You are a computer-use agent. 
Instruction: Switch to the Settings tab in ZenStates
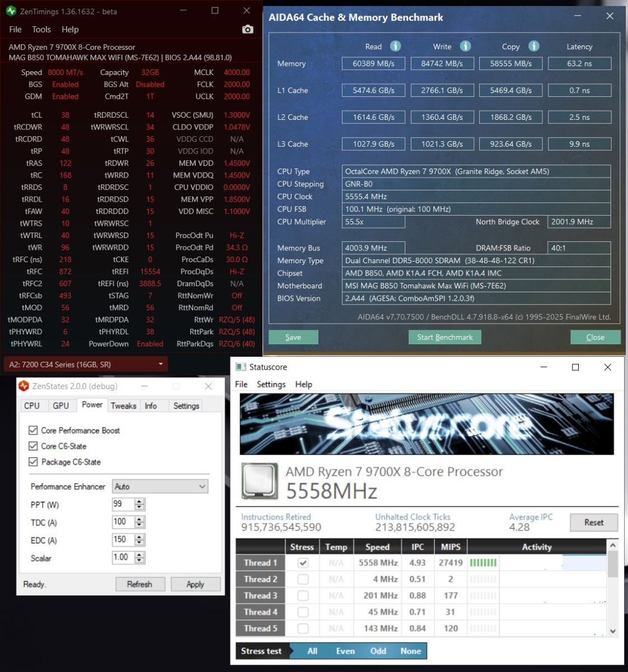pos(186,405)
